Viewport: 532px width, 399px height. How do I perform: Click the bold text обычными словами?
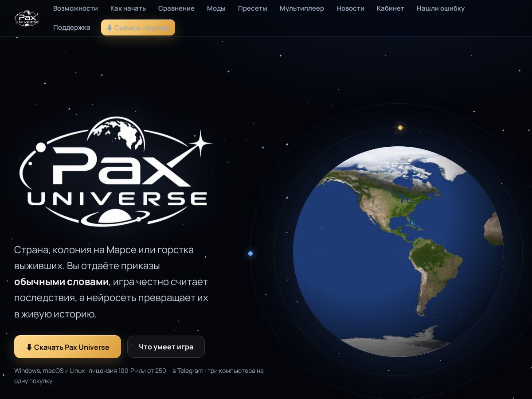point(61,282)
